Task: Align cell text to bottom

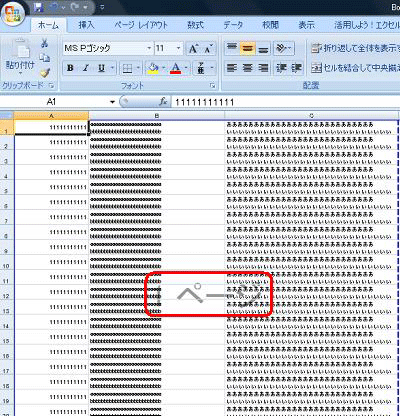Action: [263, 49]
